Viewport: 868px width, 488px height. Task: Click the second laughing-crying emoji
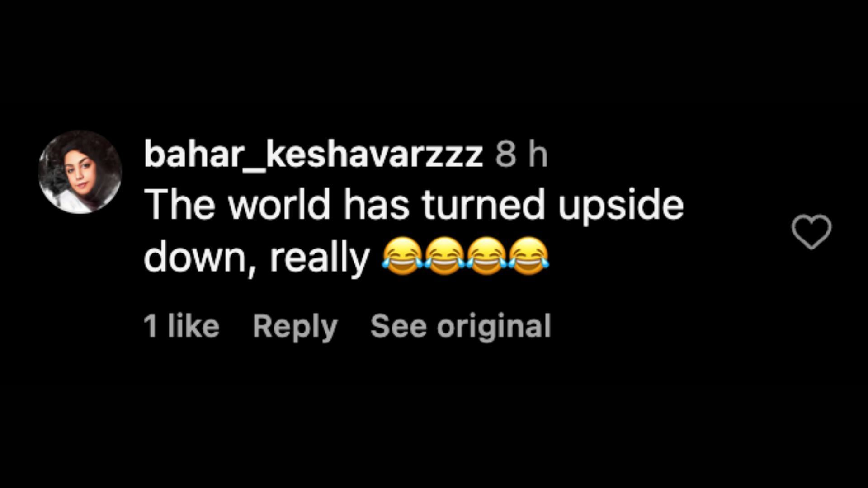(445, 256)
